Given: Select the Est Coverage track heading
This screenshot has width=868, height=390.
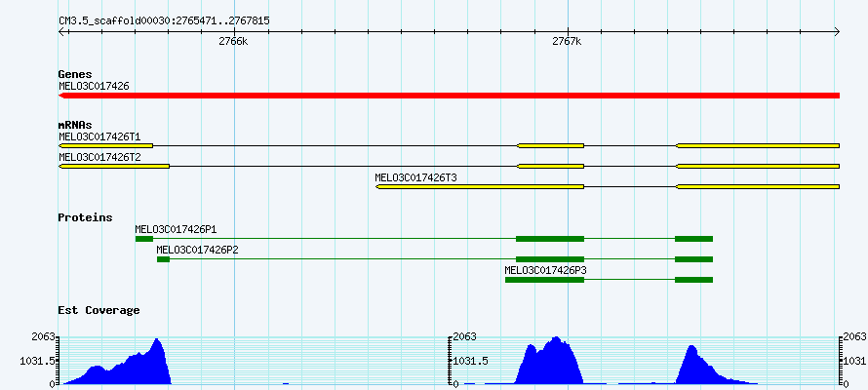Looking at the screenshot, I should (99, 310).
